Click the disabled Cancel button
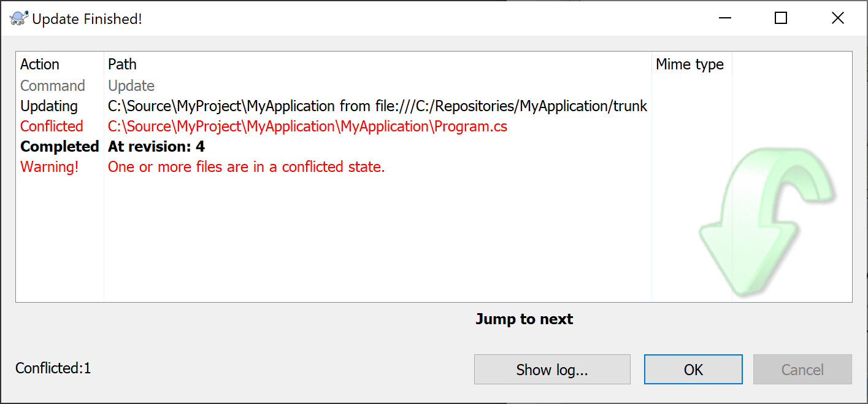The height and width of the screenshot is (404, 868). pyautogui.click(x=802, y=370)
